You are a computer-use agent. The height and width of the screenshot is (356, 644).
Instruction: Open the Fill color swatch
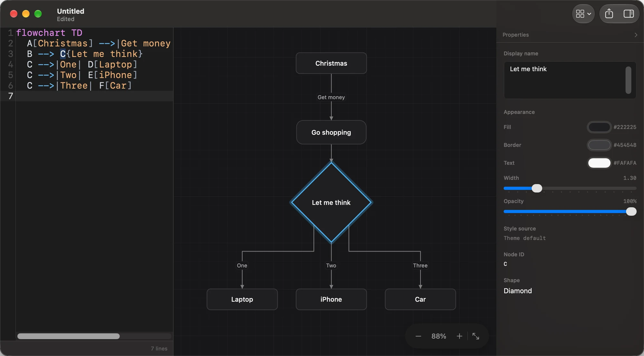pos(599,127)
